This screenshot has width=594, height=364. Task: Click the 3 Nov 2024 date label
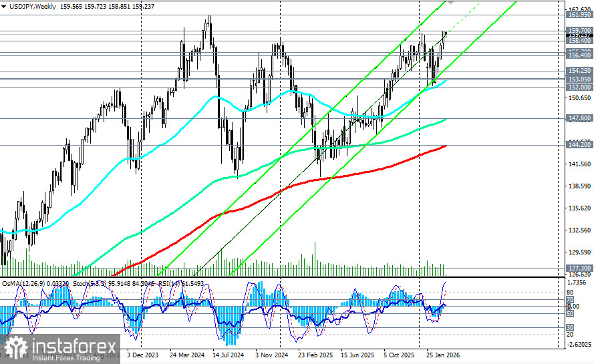point(272,355)
